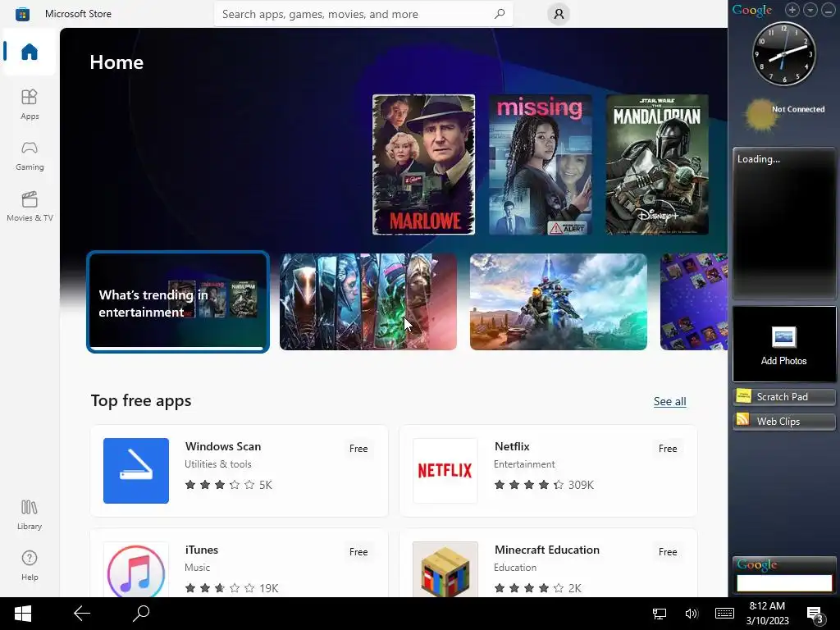Open the Netflix app title

coord(512,446)
